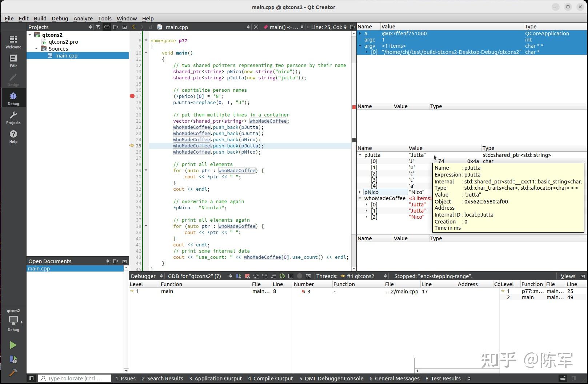Stop the debugger
Image resolution: width=588 pixels, height=384 pixels.
pyautogui.click(x=247, y=276)
